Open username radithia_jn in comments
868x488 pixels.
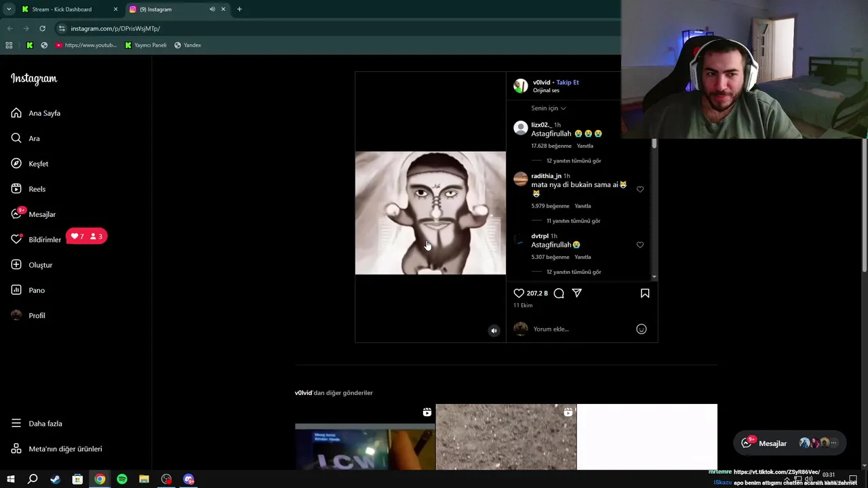546,176
